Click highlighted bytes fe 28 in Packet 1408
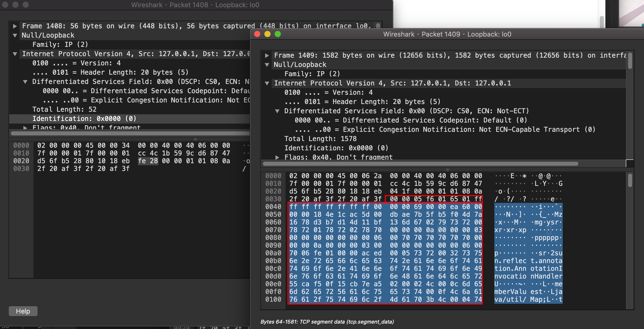This screenshot has width=644, height=329. pyautogui.click(x=148, y=161)
